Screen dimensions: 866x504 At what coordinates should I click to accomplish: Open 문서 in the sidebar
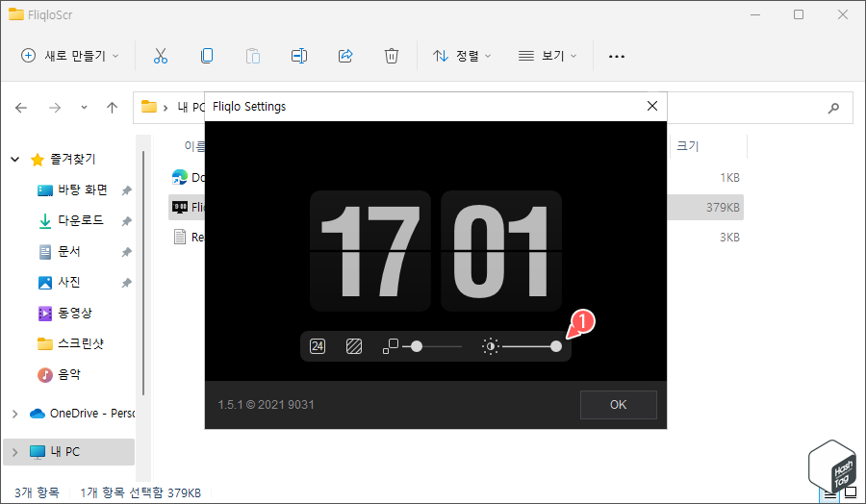pyautogui.click(x=69, y=252)
